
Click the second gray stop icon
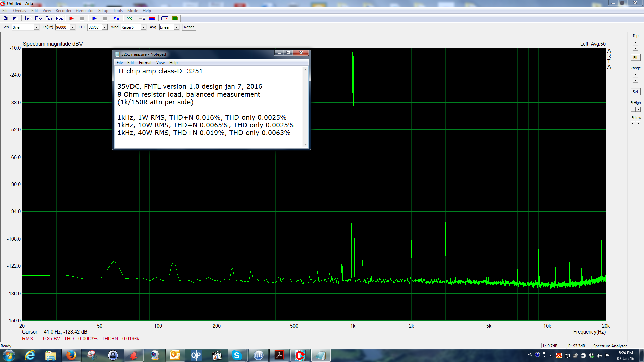(105, 18)
